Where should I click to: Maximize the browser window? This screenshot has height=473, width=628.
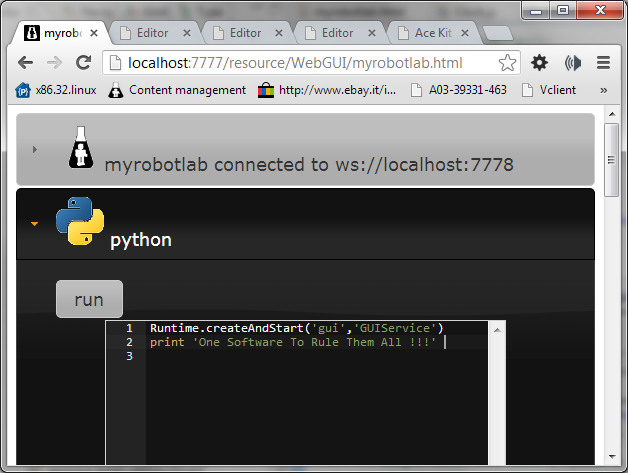pos(563,10)
